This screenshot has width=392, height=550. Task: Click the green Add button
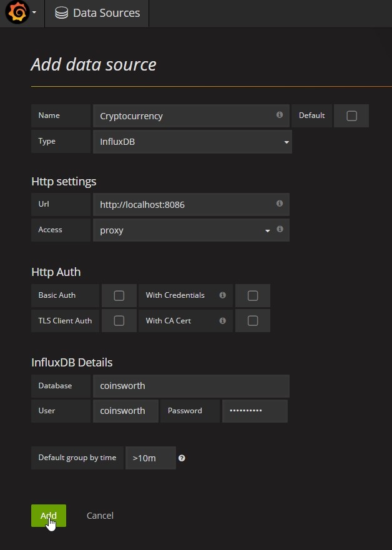coord(49,516)
